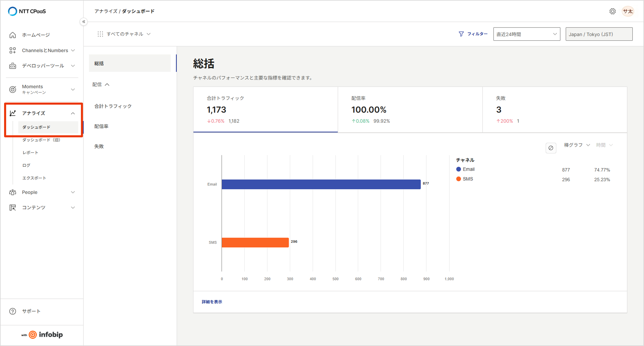The width and height of the screenshot is (644, 346).
Task: Click the filter funnel icon
Action: point(461,34)
